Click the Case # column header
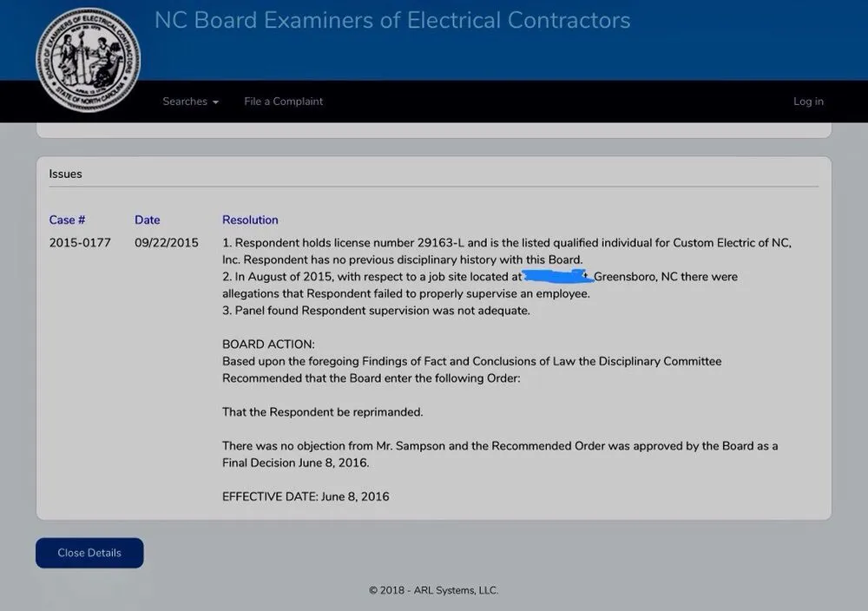The image size is (868, 611). pyautogui.click(x=67, y=220)
